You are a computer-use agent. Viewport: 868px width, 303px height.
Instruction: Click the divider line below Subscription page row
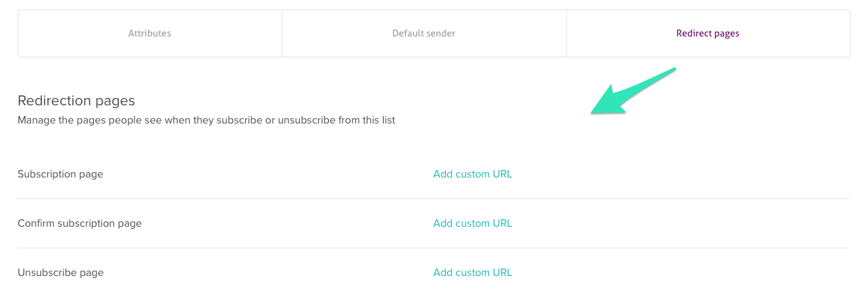(432, 198)
